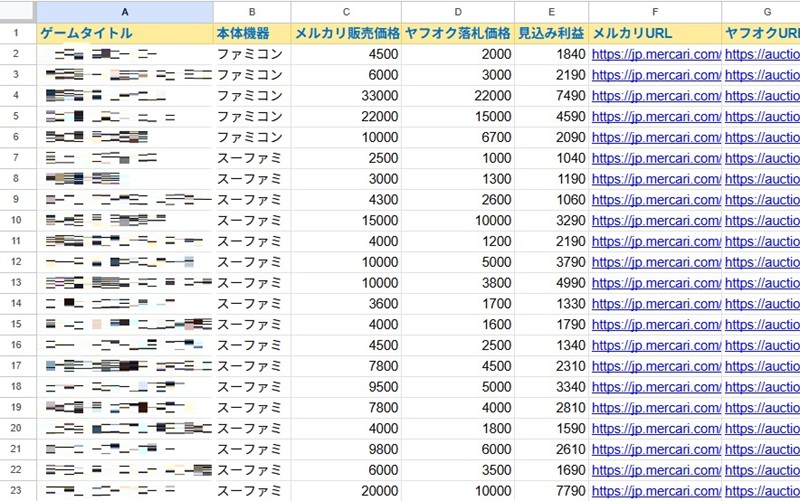Screen dimensions: 800x501
Task: Select blurred game title cell in row 14
Action: (x=125, y=304)
